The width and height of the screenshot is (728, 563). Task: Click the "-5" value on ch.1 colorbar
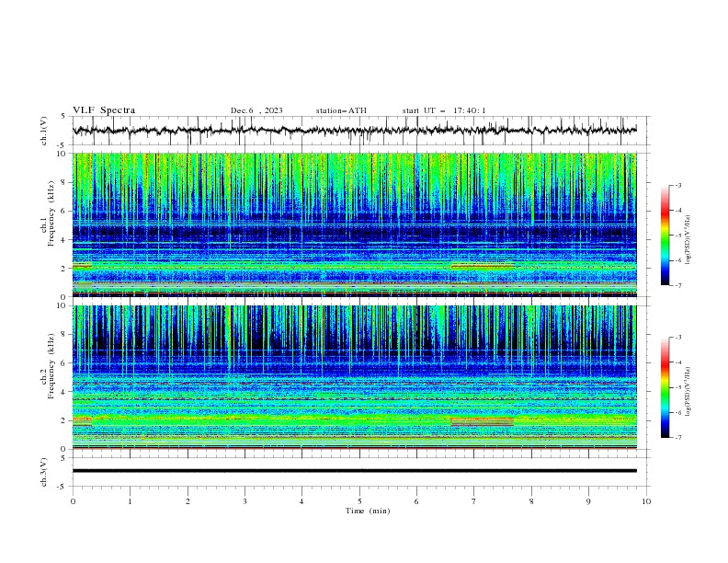tap(678, 236)
